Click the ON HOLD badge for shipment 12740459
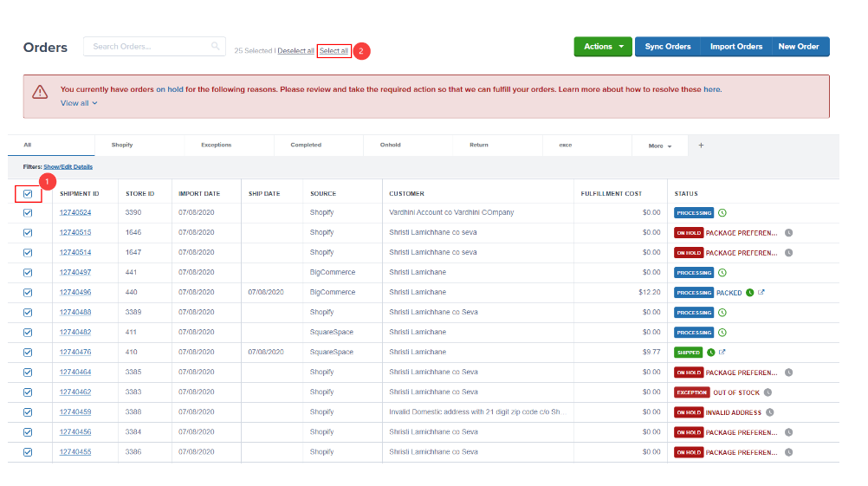The height and width of the screenshot is (486, 868). pyautogui.click(x=689, y=412)
